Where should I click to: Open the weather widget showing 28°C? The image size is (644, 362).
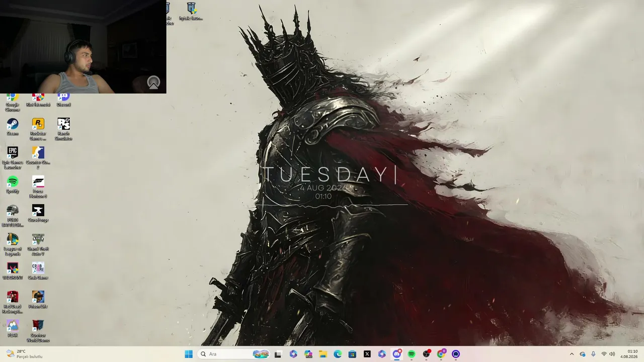coord(24,354)
